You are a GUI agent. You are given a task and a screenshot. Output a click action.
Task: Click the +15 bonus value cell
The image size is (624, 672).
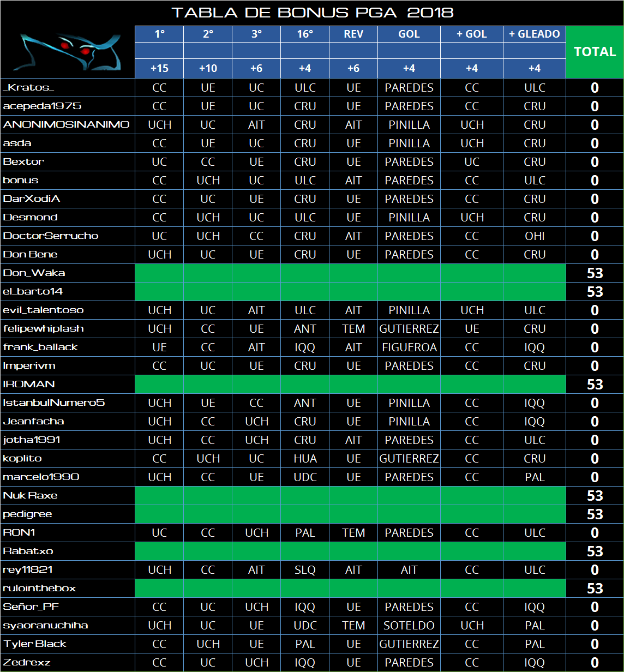tap(159, 69)
